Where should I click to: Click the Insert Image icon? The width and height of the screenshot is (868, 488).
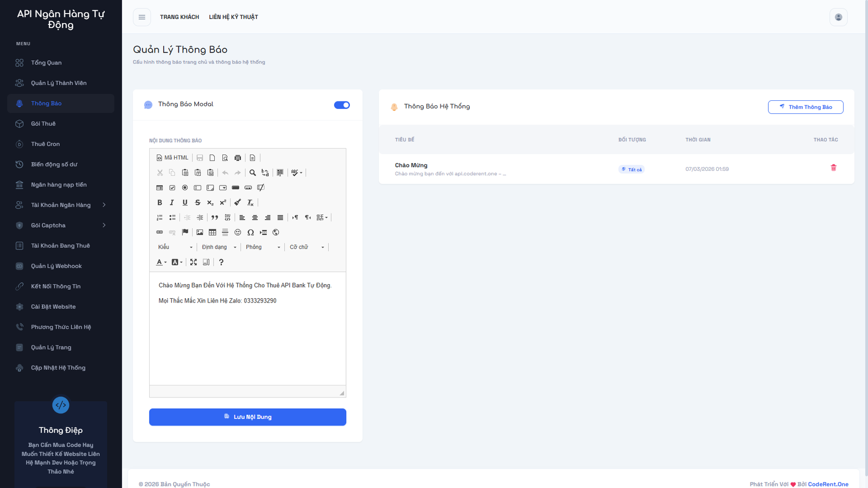[x=200, y=232]
